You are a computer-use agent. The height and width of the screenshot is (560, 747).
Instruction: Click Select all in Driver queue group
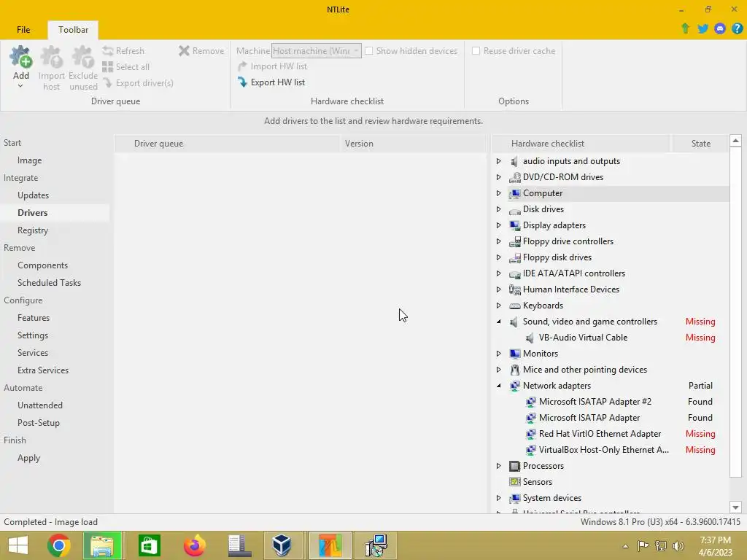[x=125, y=67]
